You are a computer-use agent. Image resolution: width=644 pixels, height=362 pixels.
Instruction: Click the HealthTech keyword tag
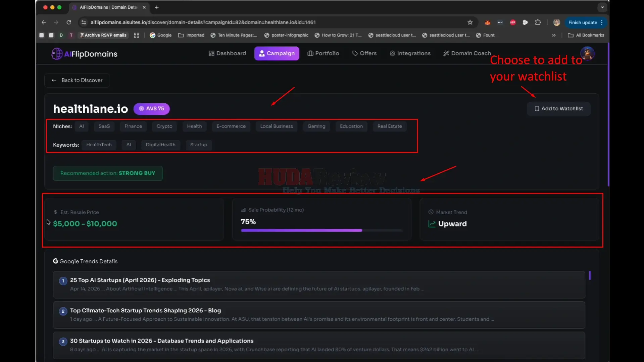coord(99,145)
